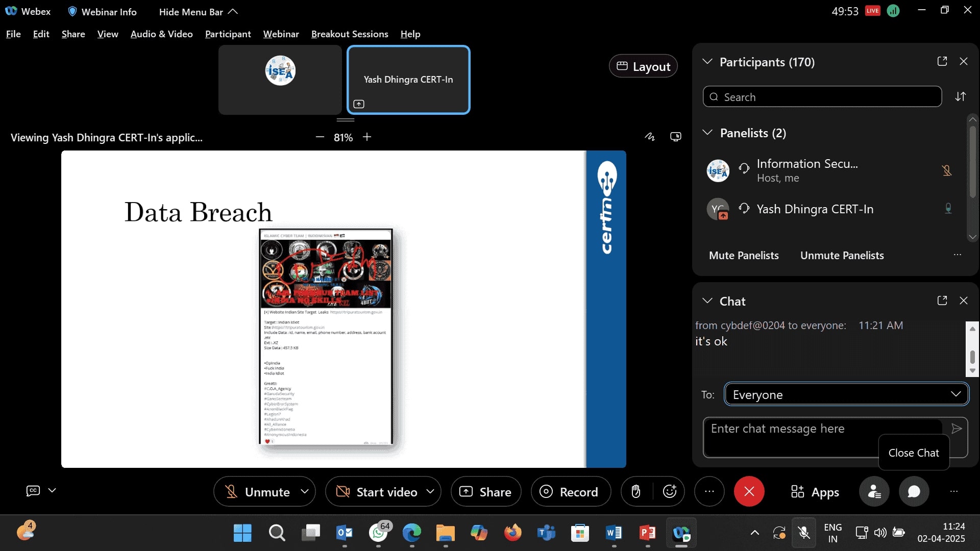The width and height of the screenshot is (980, 551).
Task: Click the annotate pen icon
Action: click(x=649, y=137)
